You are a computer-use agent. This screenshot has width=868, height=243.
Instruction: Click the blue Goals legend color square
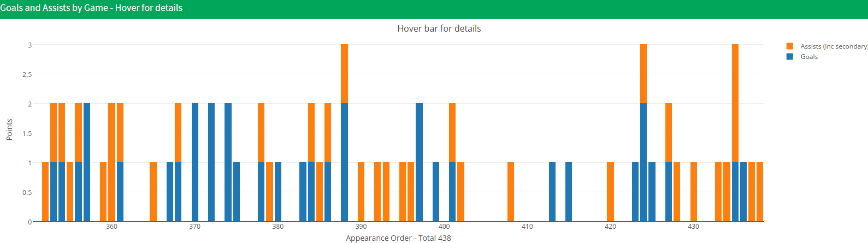[x=790, y=57]
